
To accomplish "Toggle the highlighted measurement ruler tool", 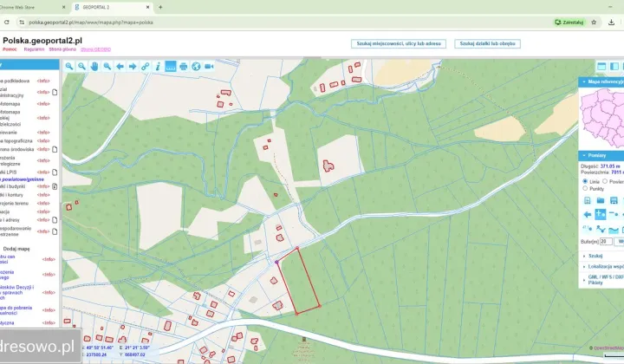I will [171, 67].
